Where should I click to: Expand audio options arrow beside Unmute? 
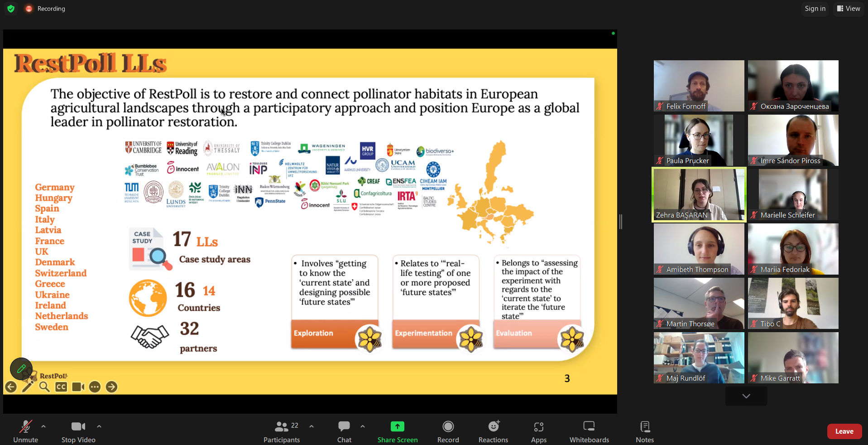tap(43, 426)
